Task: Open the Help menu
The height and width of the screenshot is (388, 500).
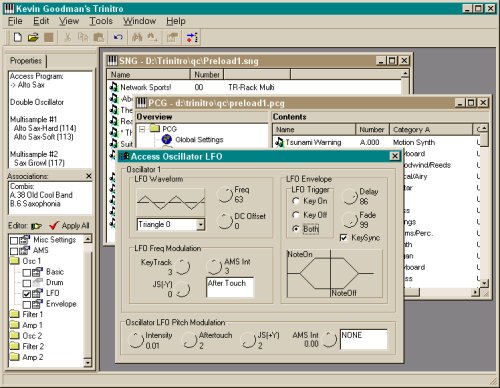Action: click(x=176, y=21)
